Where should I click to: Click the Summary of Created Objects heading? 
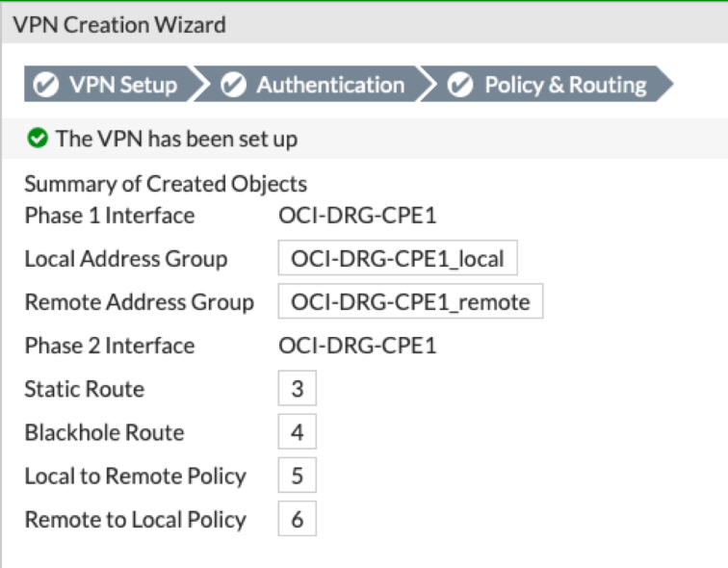pyautogui.click(x=166, y=184)
